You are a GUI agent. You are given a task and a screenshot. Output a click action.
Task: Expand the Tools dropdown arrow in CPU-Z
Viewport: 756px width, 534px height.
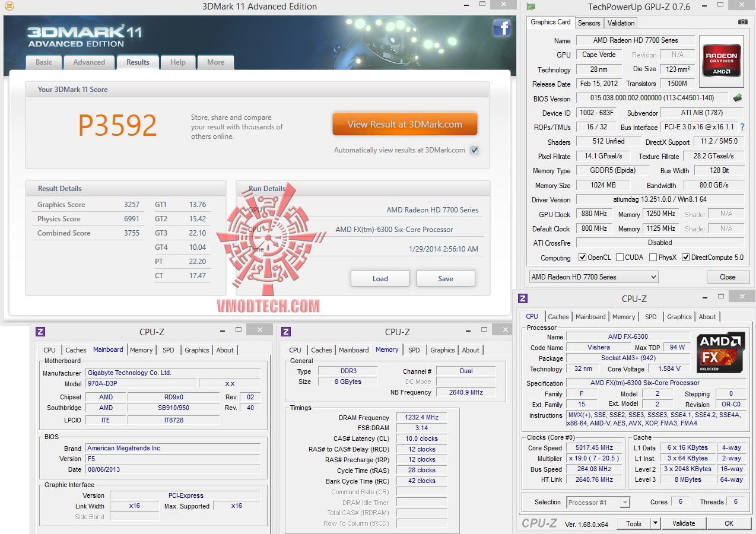pyautogui.click(x=655, y=523)
